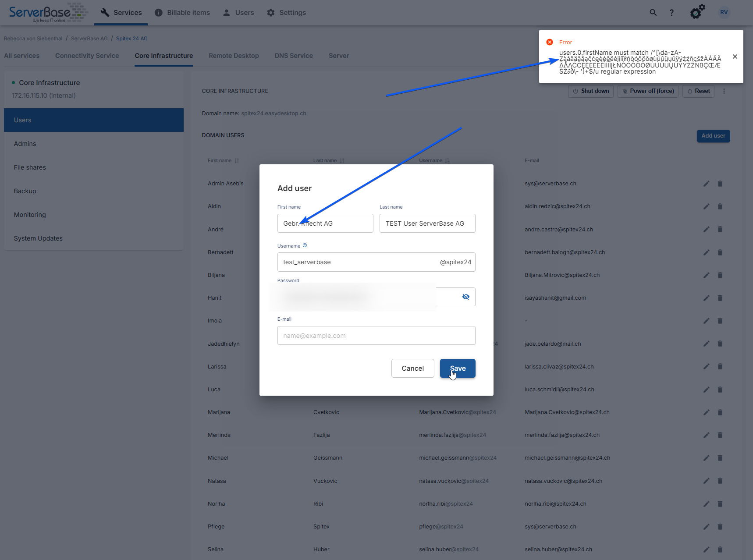Image resolution: width=753 pixels, height=560 pixels.
Task: Cancel the Add user dialog
Action: click(x=413, y=369)
